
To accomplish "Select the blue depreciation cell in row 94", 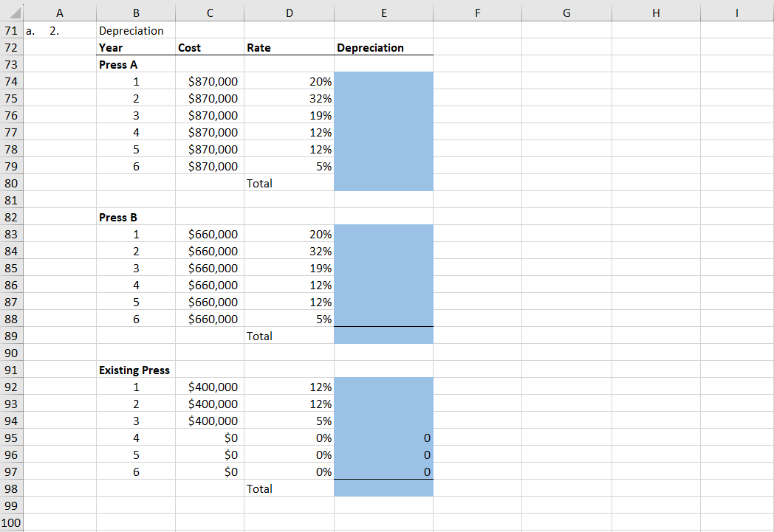I will click(x=383, y=421).
